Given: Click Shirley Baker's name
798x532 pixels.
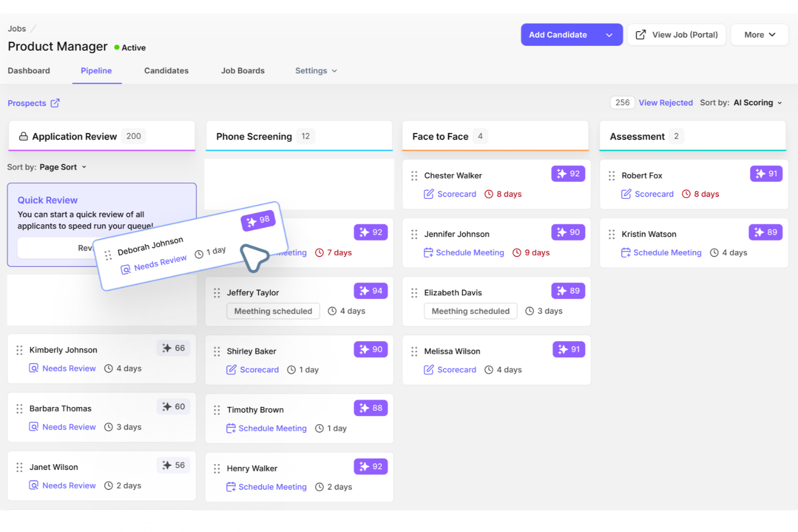Looking at the screenshot, I should pyautogui.click(x=251, y=351).
